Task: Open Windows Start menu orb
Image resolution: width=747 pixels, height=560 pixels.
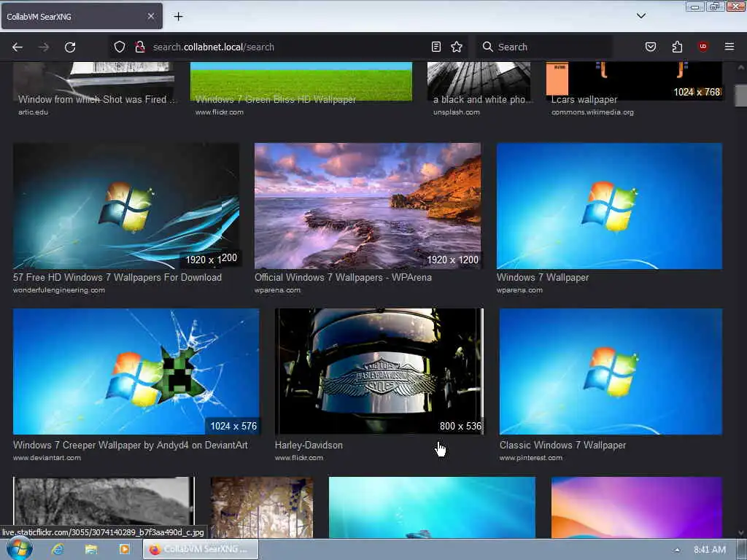Action: [x=19, y=548]
